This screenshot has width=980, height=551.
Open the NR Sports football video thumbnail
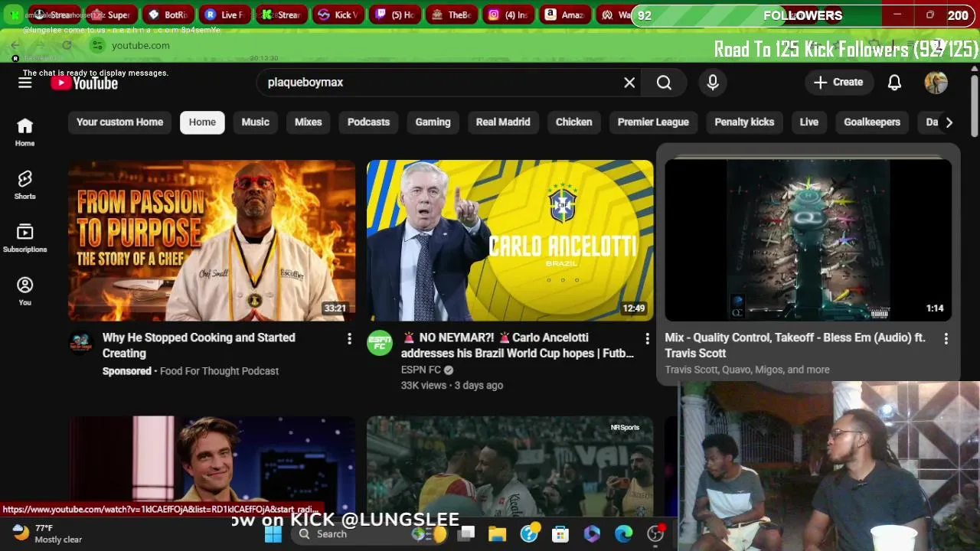click(510, 467)
